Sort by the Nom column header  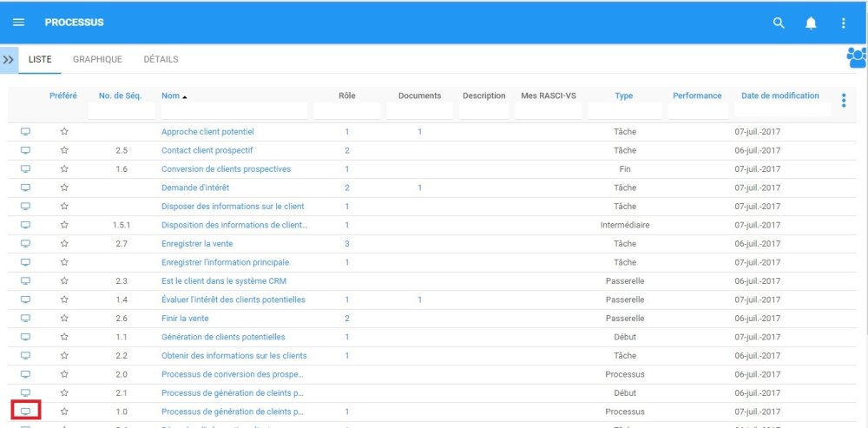point(169,95)
